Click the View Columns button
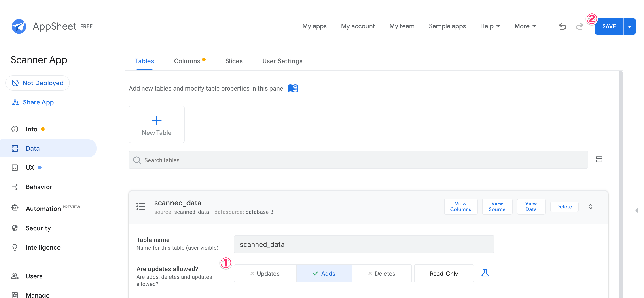Screen dimensions: 644x298 pyautogui.click(x=460, y=207)
